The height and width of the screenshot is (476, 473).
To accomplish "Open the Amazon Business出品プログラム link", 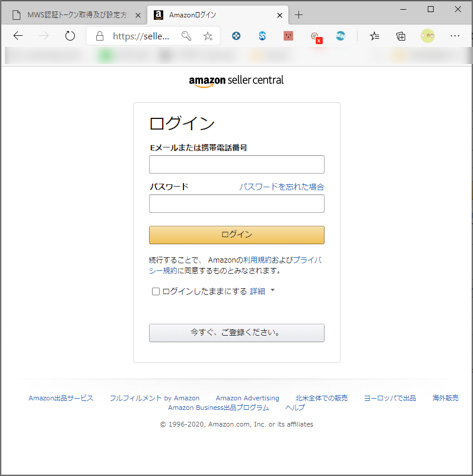I will click(x=218, y=408).
